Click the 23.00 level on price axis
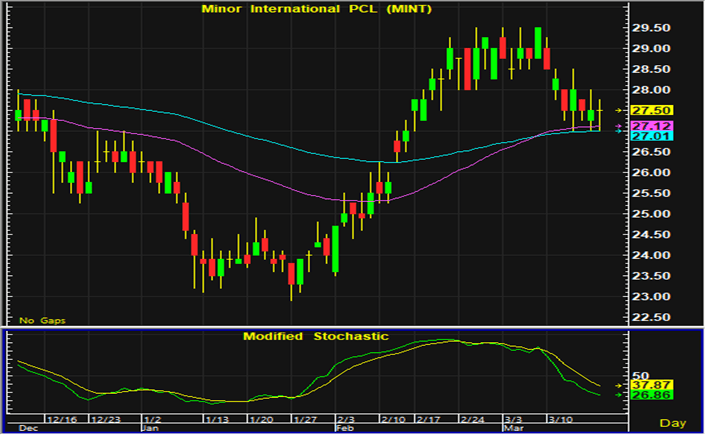Image resolution: width=706 pixels, height=435 pixels. 649,297
